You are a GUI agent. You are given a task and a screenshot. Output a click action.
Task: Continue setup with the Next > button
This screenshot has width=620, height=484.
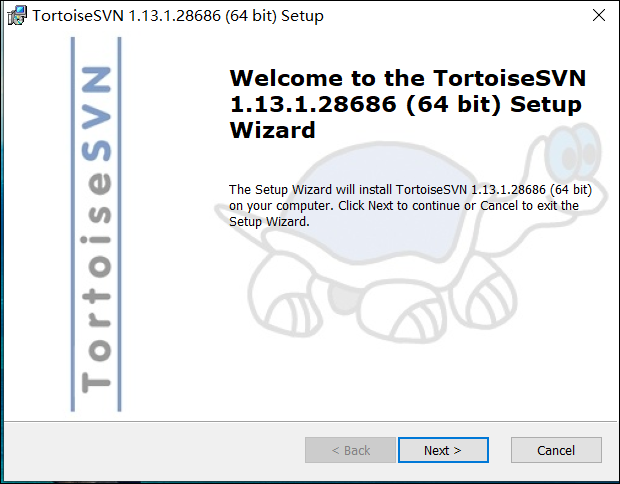[443, 450]
